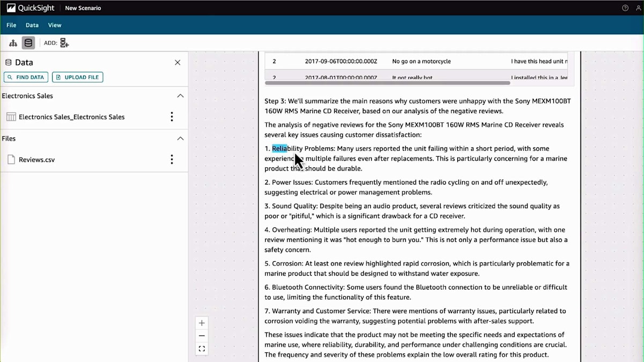Click the table horizontal scrollbar
Viewport: 644px width, 362px height.
(x=387, y=83)
